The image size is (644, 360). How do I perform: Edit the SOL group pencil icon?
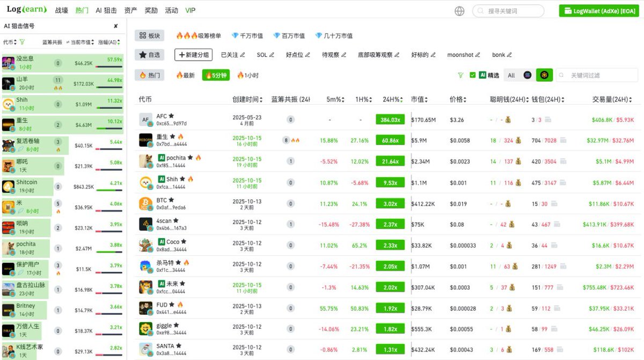coord(272,55)
